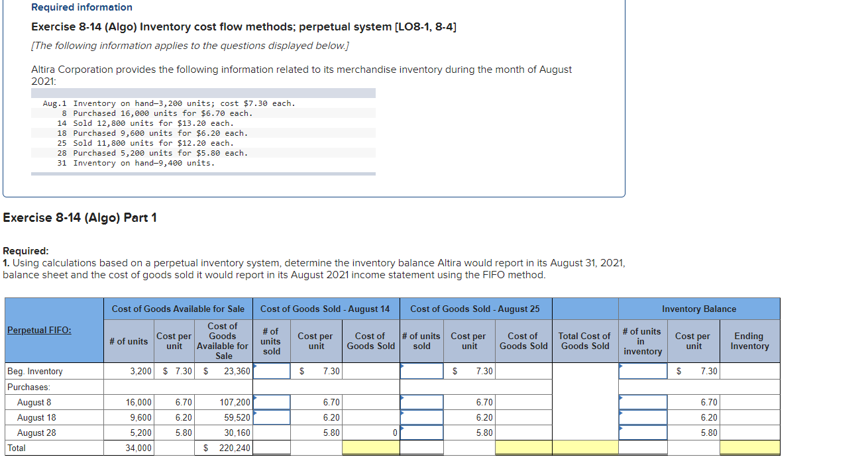Viewport: 868px width, 465px height.
Task: Select the Exercise 8-14 Inventory cost flow methods title
Action: click(x=244, y=27)
